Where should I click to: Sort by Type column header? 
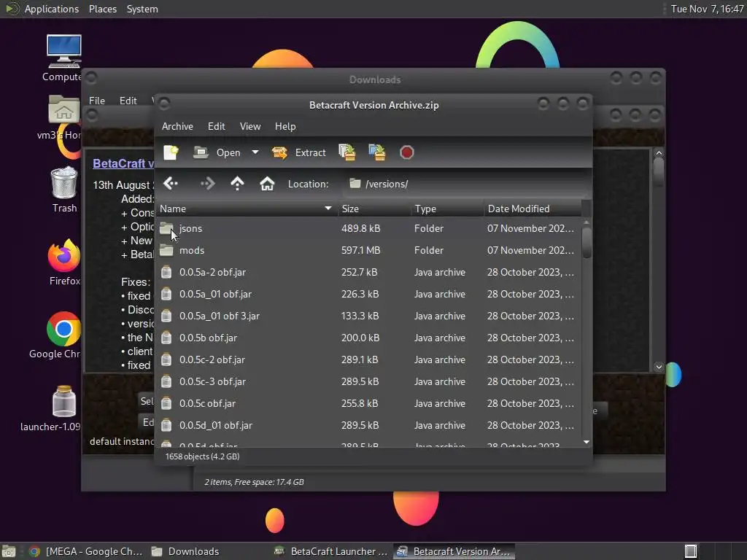coord(447,209)
